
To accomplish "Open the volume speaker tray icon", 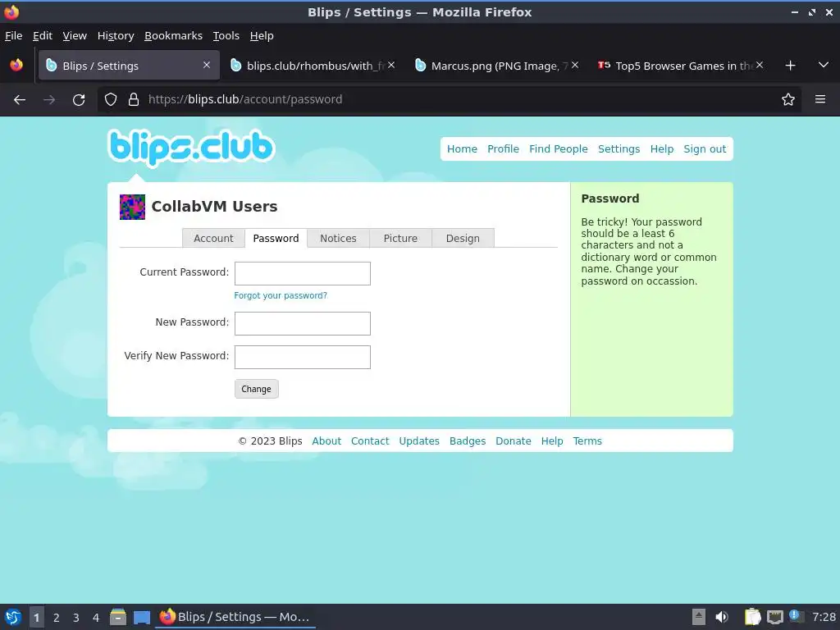I will click(722, 617).
